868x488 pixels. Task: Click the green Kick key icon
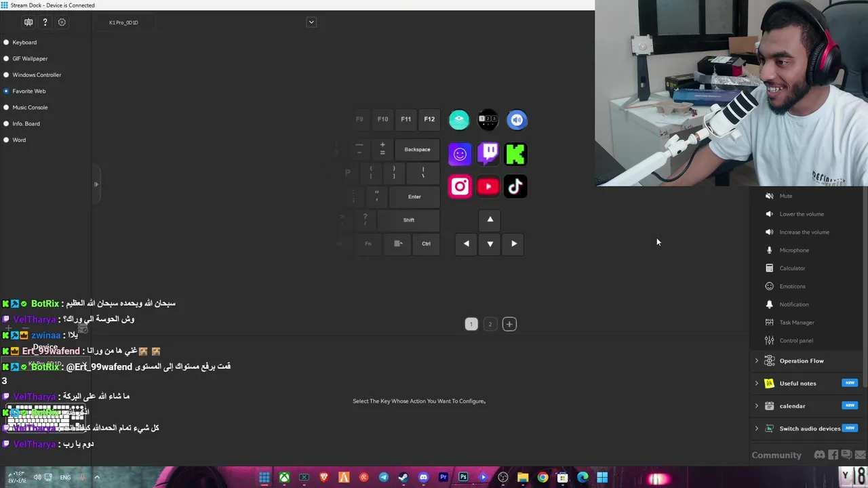[515, 154]
